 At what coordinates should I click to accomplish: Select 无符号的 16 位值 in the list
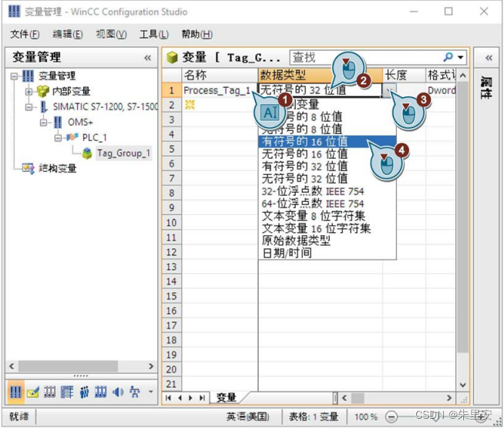(327, 154)
